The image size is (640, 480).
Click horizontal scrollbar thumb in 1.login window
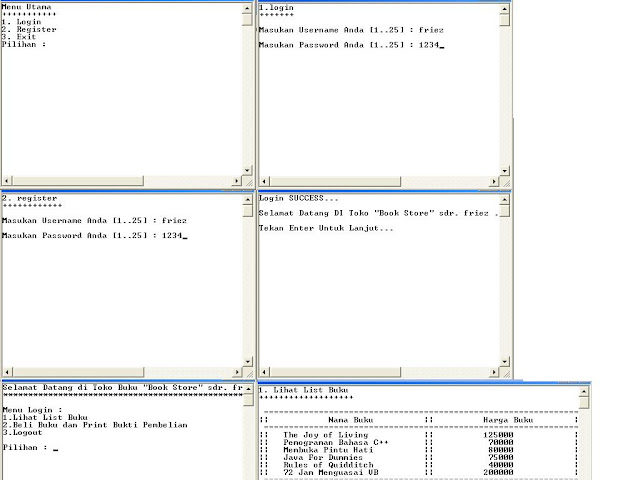[335, 181]
